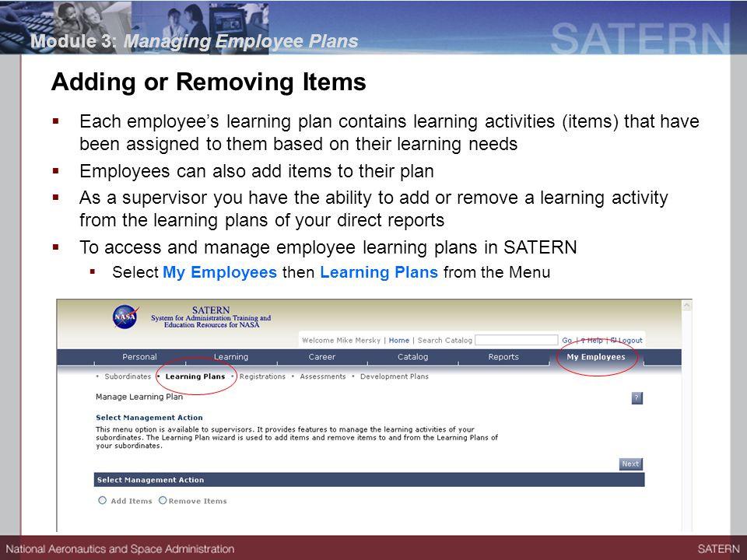The height and width of the screenshot is (560, 747).
Task: Click the 'Manage Learning Plan' heading
Action: pyautogui.click(x=139, y=397)
